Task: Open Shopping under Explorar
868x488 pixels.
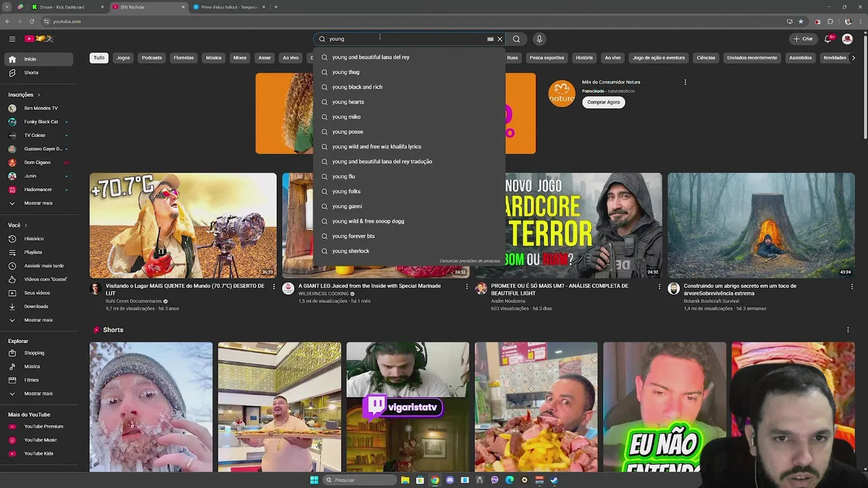Action: click(40, 352)
